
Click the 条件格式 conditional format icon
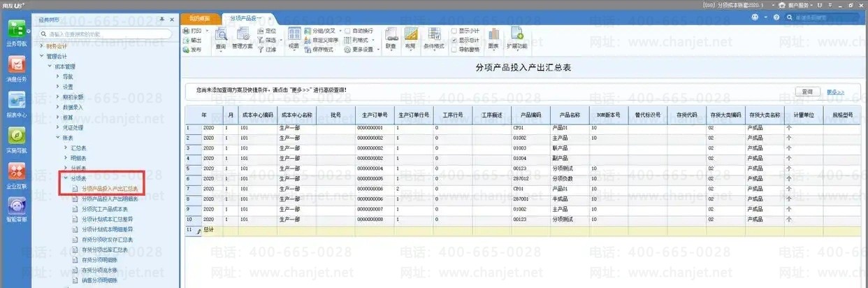pos(433,39)
